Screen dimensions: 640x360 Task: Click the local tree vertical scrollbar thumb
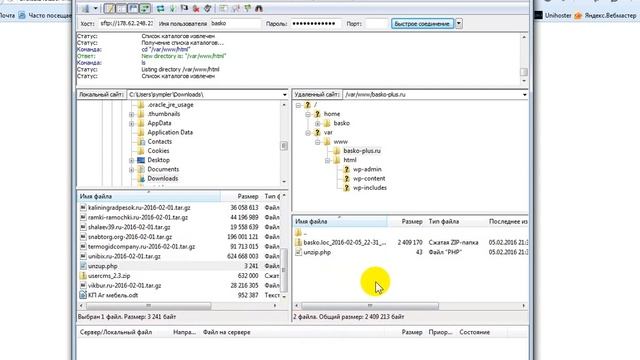(x=284, y=146)
